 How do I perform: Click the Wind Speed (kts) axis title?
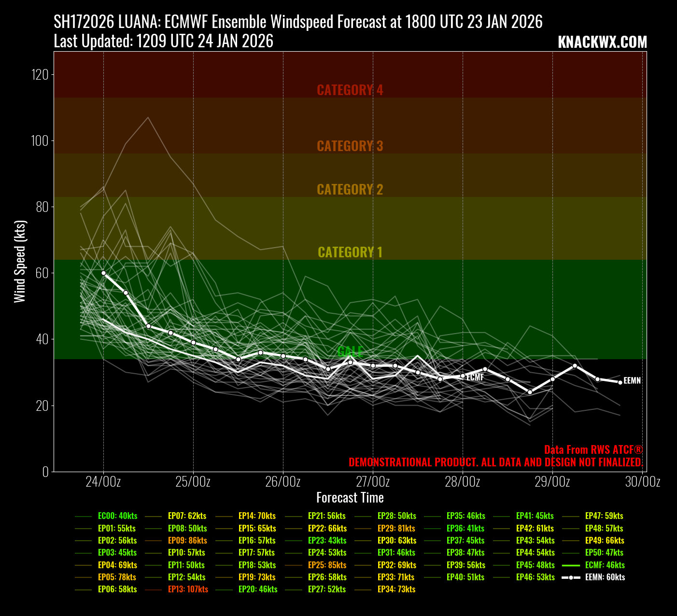19,262
